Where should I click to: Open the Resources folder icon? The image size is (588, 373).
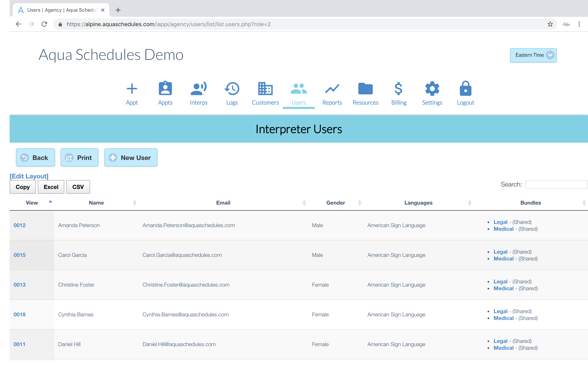(x=365, y=88)
